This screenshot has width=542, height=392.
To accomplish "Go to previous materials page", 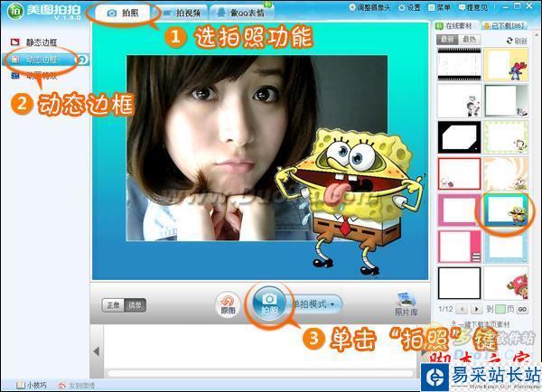I will (463, 309).
